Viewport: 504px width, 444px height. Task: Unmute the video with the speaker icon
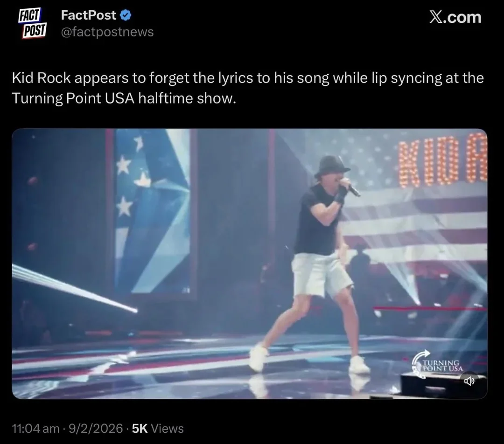[x=469, y=382]
